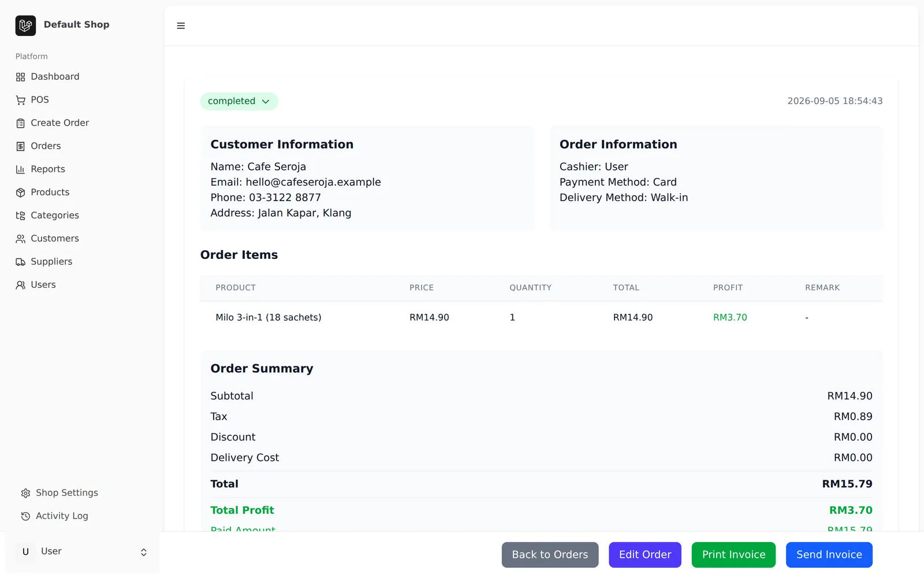Click the Dashboard grid icon
924x578 pixels.
(x=21, y=77)
